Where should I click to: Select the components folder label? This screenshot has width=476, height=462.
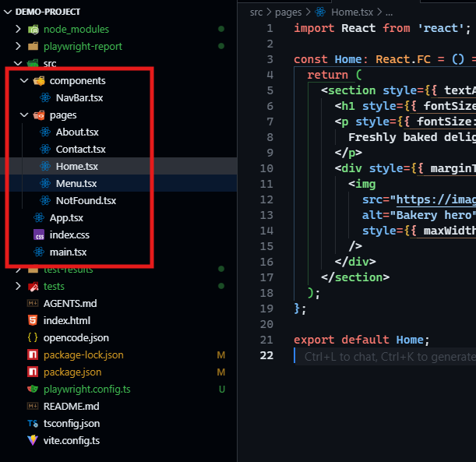tap(78, 81)
